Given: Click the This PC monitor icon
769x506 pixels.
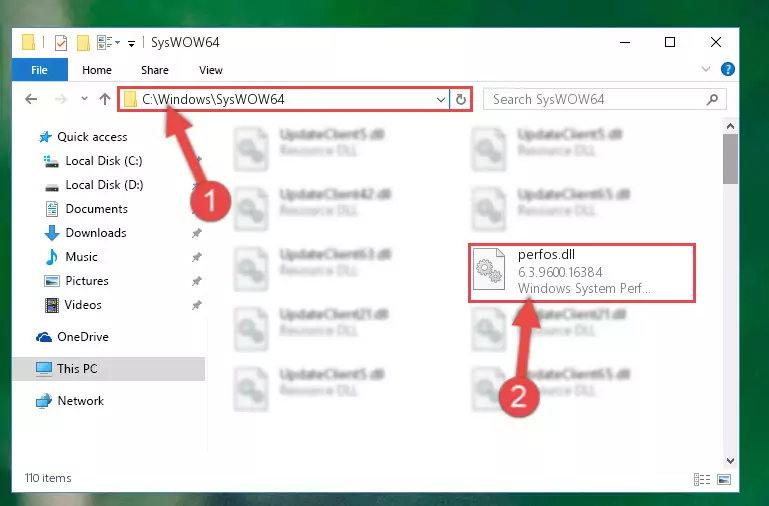Looking at the screenshot, I should pyautogui.click(x=44, y=369).
